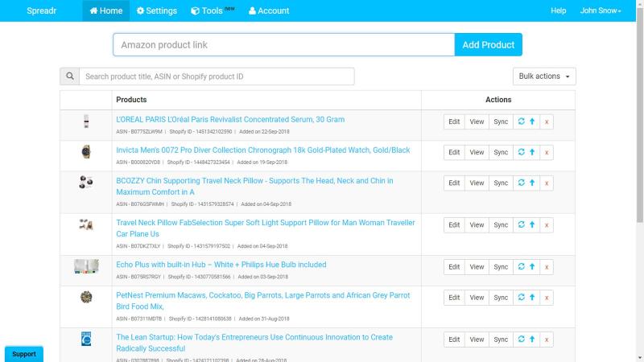Click refresh icon for Echo Plus row
The width and height of the screenshot is (644, 362).
521,267
